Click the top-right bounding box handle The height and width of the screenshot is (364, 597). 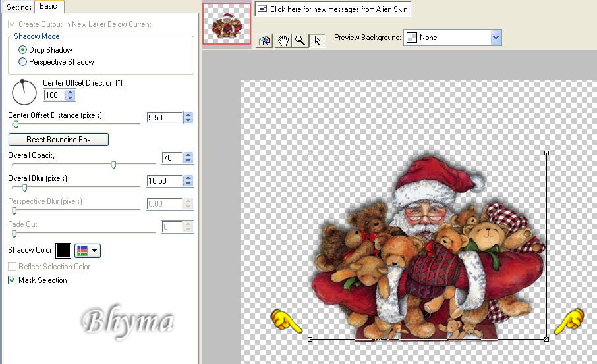pyautogui.click(x=546, y=153)
